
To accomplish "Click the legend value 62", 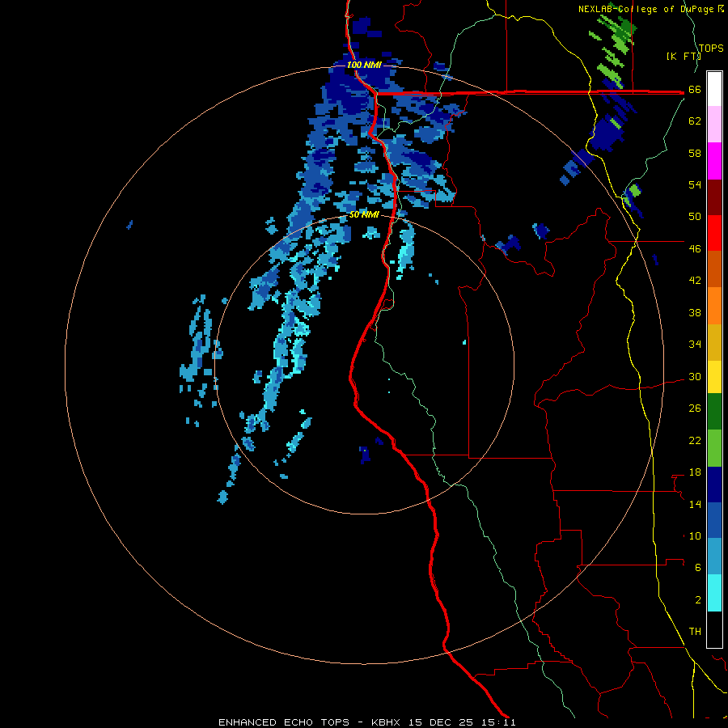I will (695, 121).
